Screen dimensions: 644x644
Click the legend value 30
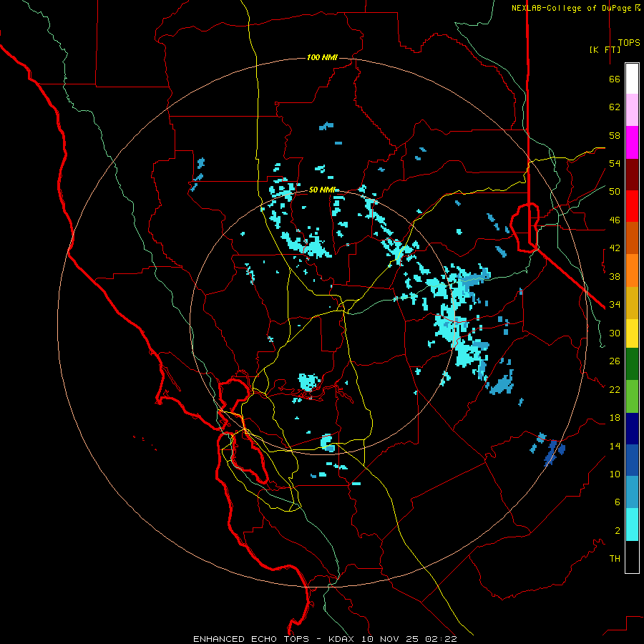pos(615,333)
